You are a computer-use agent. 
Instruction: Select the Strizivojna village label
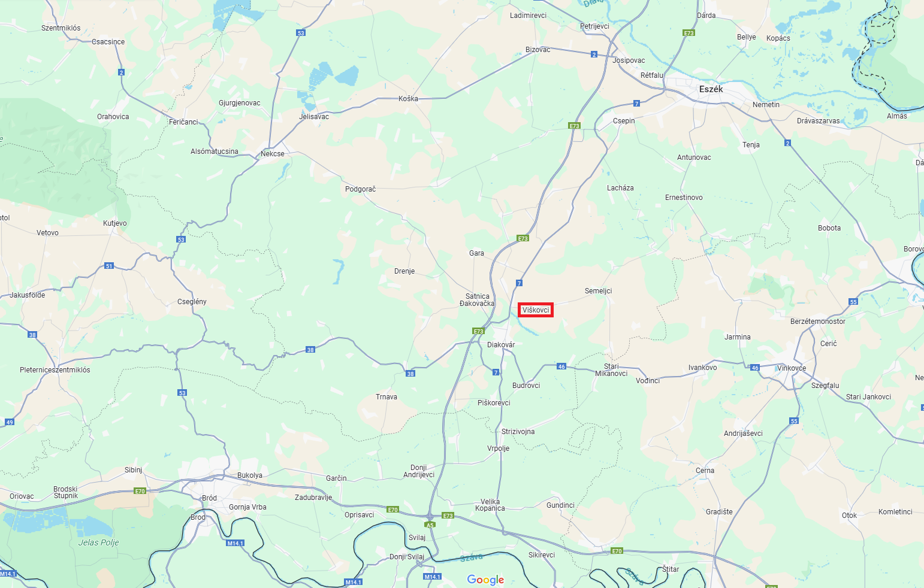(518, 432)
